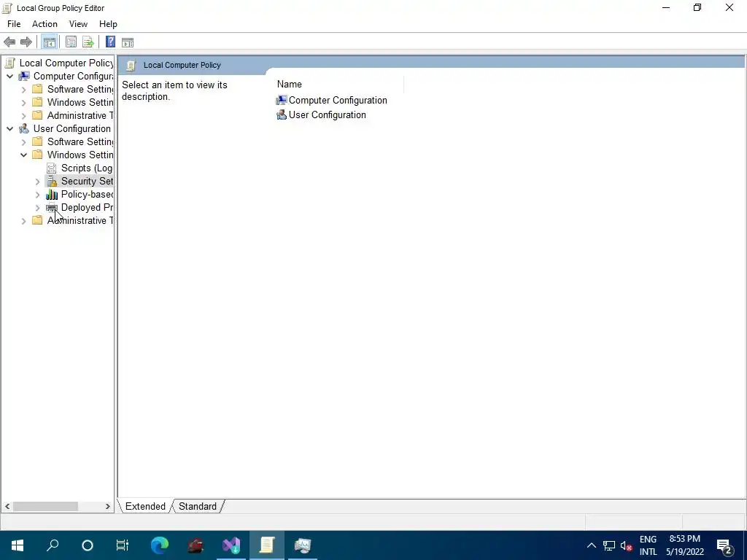Expand the Policy-based QoS node
Viewport: 747px width, 560px height.
38,194
